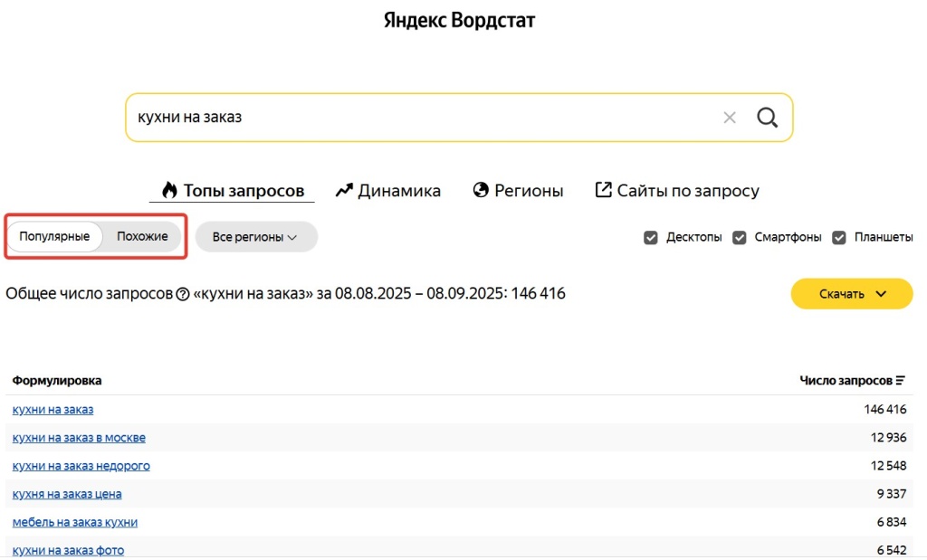
Task: Open the Сайты по запросу tab
Action: 677,191
